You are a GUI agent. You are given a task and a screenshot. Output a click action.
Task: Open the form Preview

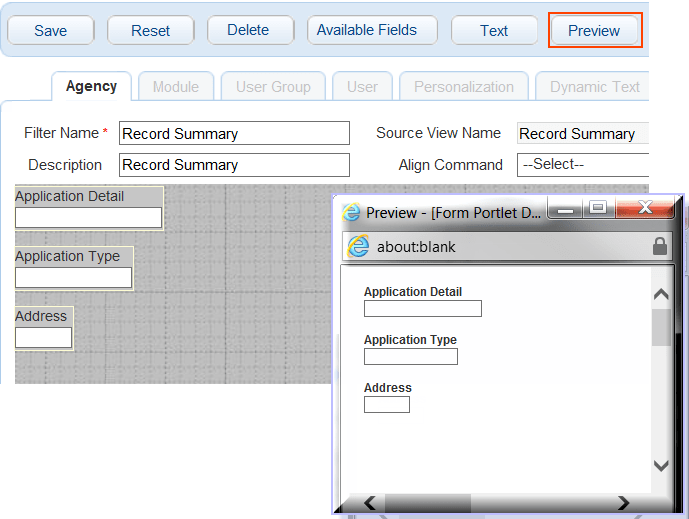pyautogui.click(x=594, y=31)
